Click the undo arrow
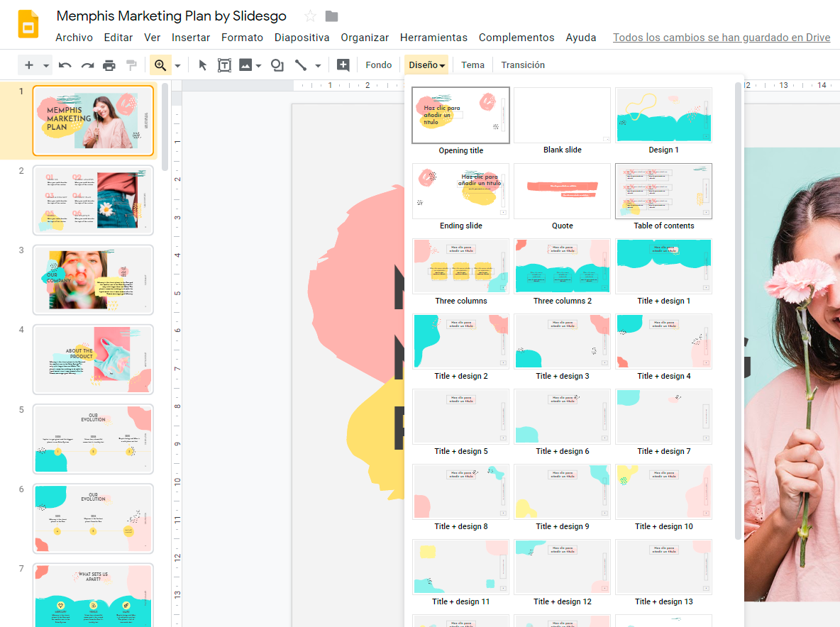840x627 pixels. tap(65, 65)
